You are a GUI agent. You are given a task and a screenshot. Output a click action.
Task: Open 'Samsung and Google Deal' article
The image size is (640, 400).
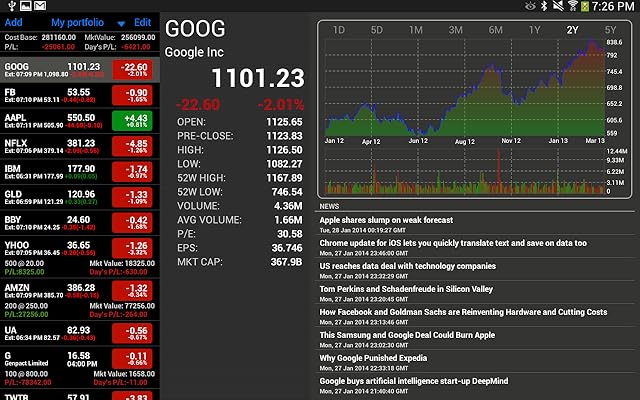(x=407, y=335)
